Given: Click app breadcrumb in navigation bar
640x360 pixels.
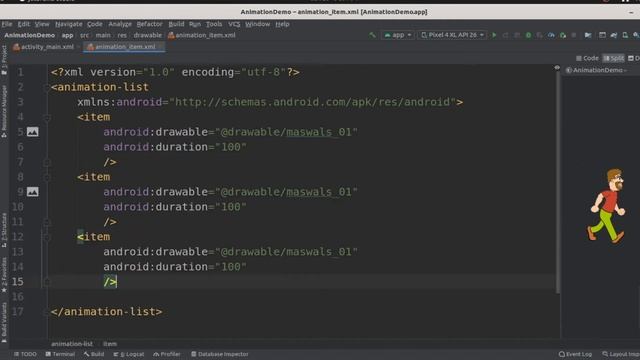Looking at the screenshot, I should pos(67,36).
